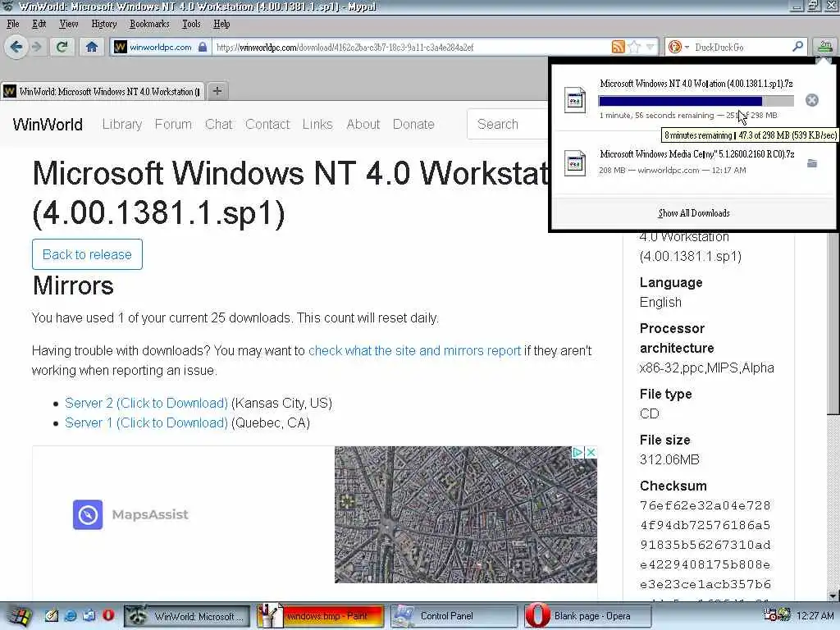Open the Bookmarks menu
The image size is (840, 630).
coord(149,24)
